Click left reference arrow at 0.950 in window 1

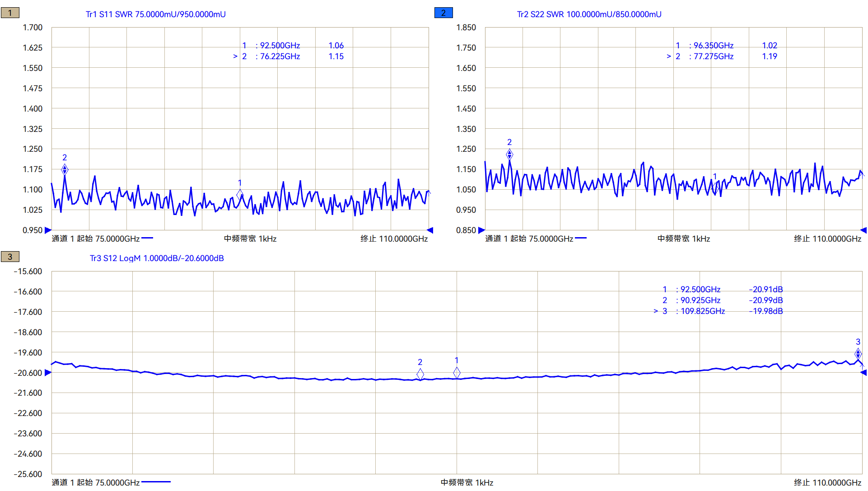tap(48, 230)
